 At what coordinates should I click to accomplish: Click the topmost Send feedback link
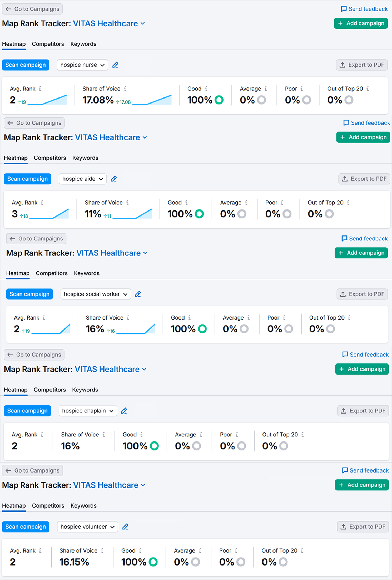(364, 9)
